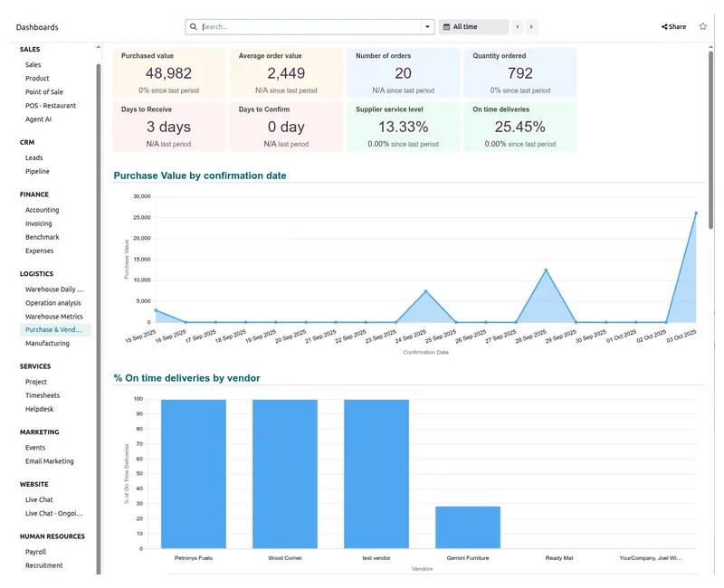Screen dimensions: 724x588
Task: Click the % On time deliveries by vendor heading
Action: point(187,378)
